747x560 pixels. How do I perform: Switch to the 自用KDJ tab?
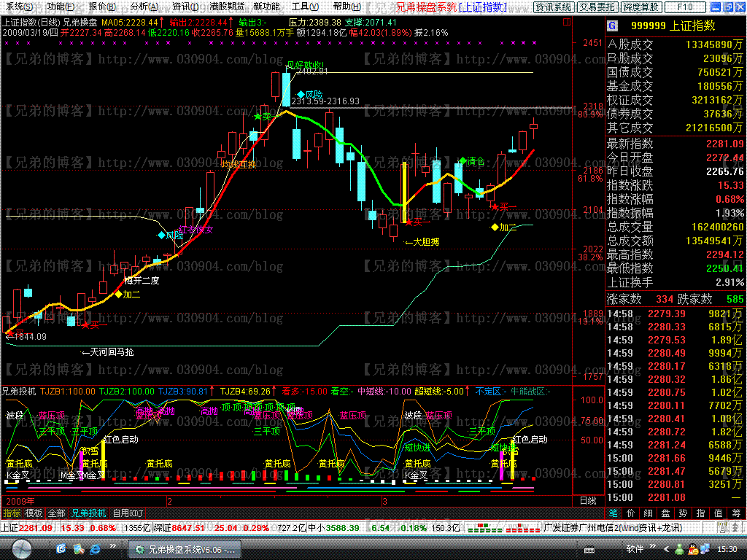pos(127,513)
